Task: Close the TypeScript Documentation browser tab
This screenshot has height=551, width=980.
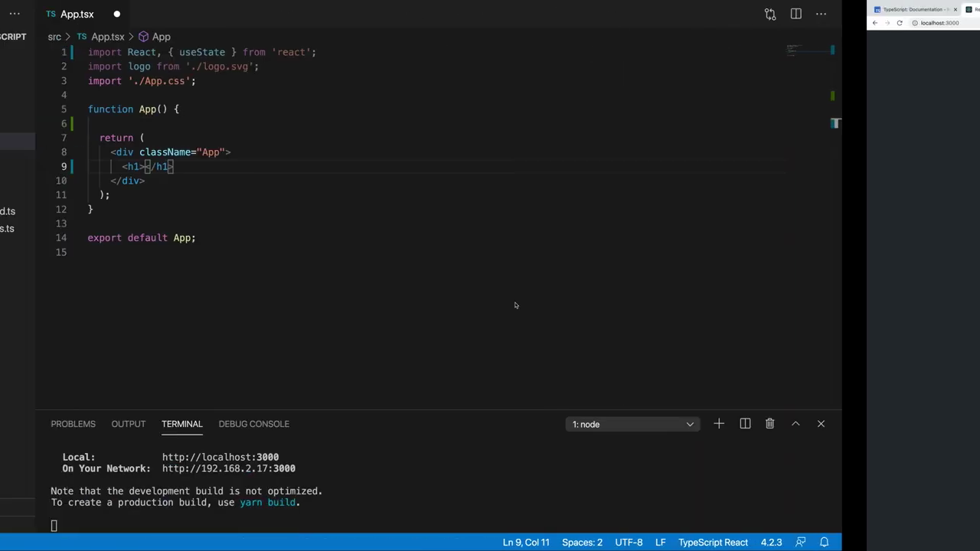Action: (955, 9)
